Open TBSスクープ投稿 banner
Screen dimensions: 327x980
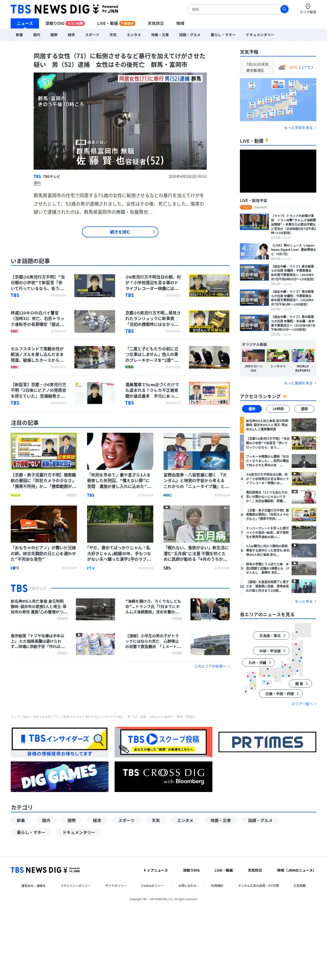click(x=163, y=742)
